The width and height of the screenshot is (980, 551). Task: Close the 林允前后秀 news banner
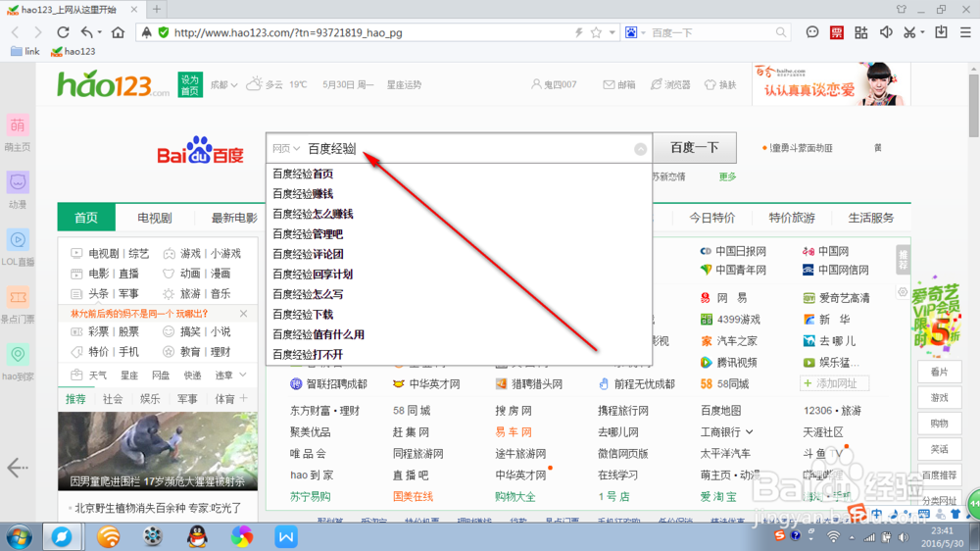coord(243,314)
